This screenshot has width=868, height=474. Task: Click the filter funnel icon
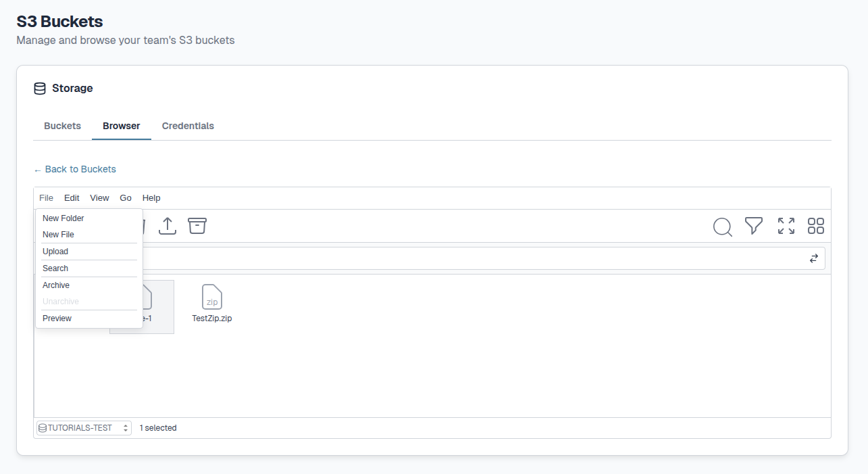[x=754, y=226]
